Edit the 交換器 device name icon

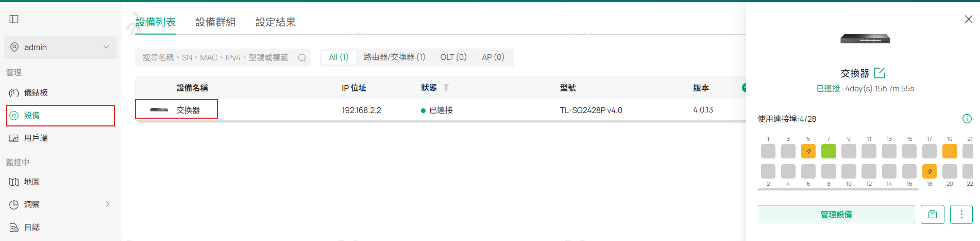click(880, 73)
